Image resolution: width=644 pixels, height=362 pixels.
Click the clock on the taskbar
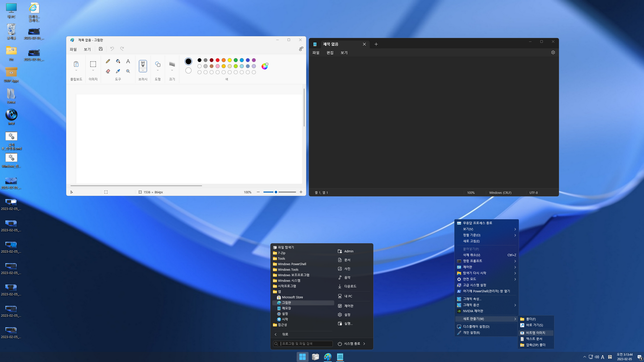pyautogui.click(x=625, y=357)
